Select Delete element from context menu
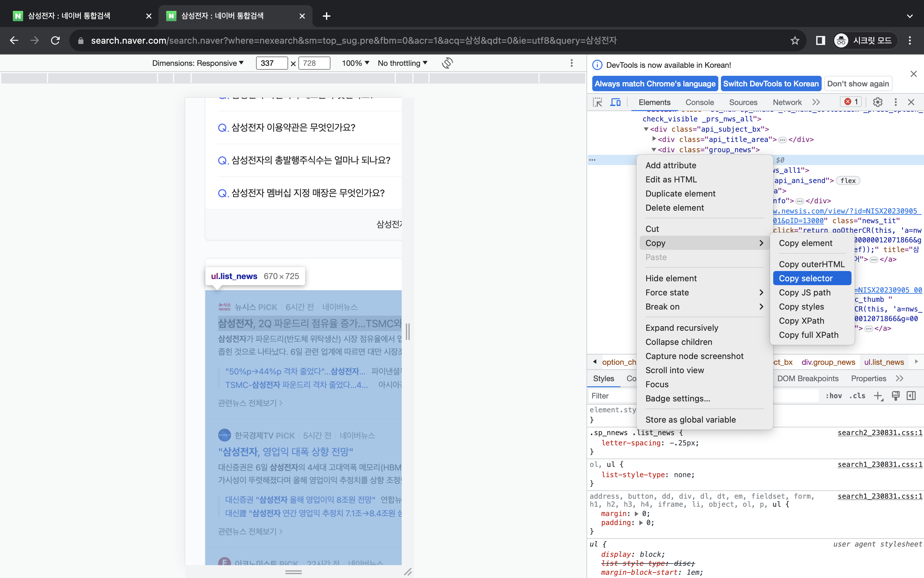Image resolution: width=924 pixels, height=578 pixels. click(x=705, y=207)
